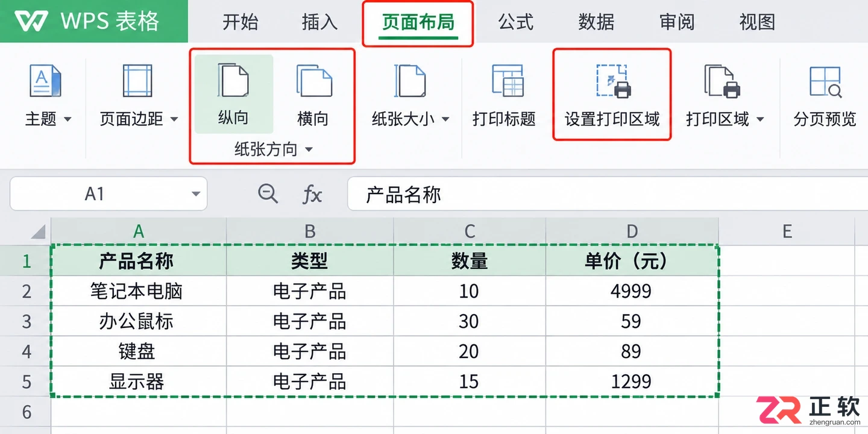Switch to the 开始 tab

(x=240, y=22)
